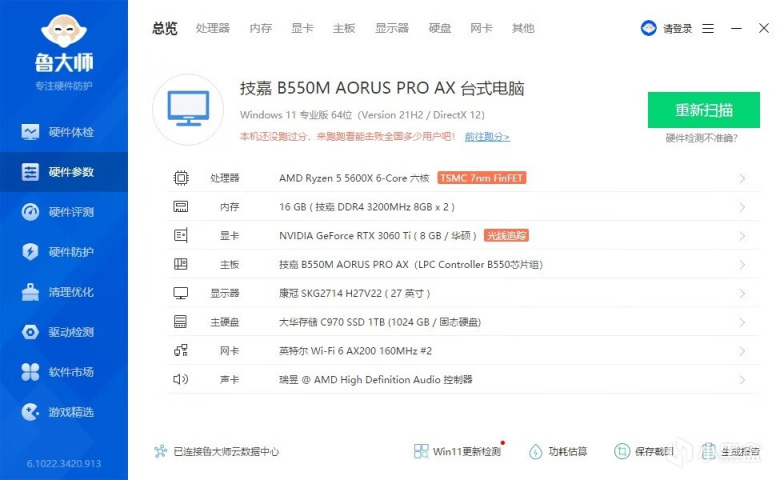
Task: Expand the 处理器 row chevron
Action: (742, 178)
